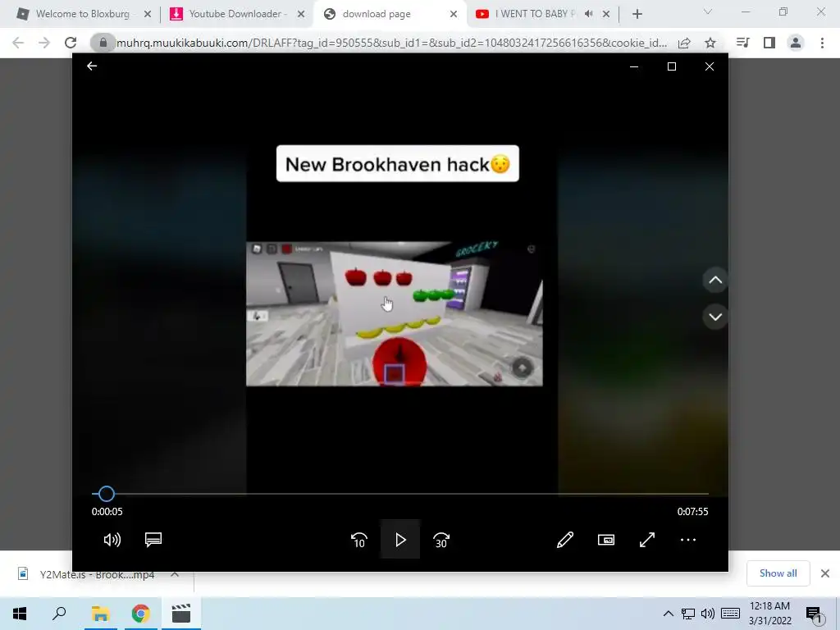Switch to the Welcome to Bloxburg tab
The image size is (840, 630).
click(83, 14)
